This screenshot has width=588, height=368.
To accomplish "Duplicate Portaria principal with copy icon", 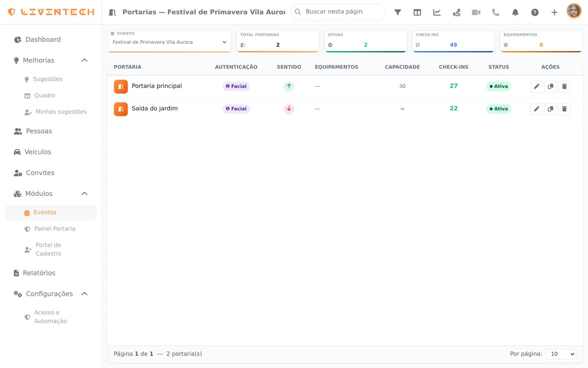I will 551,86.
